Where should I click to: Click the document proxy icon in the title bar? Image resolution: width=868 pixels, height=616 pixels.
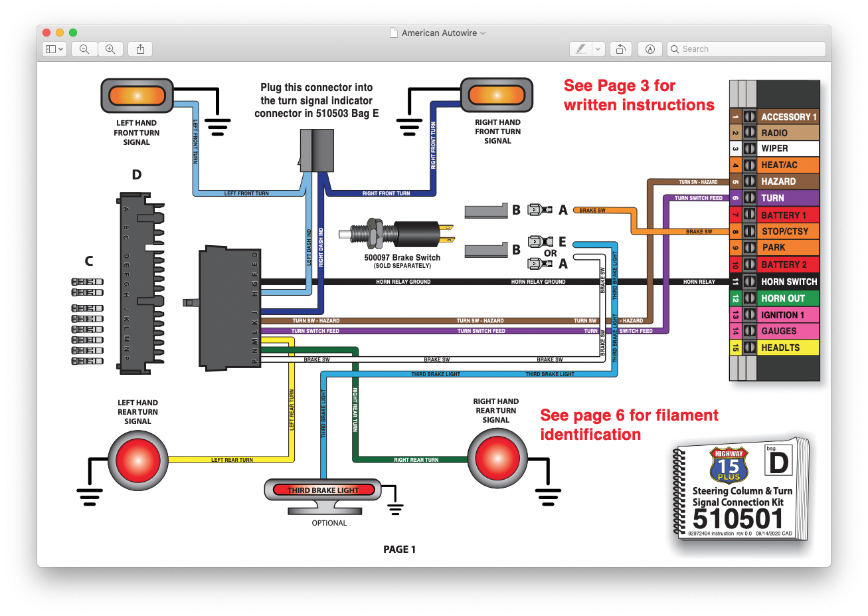394,33
